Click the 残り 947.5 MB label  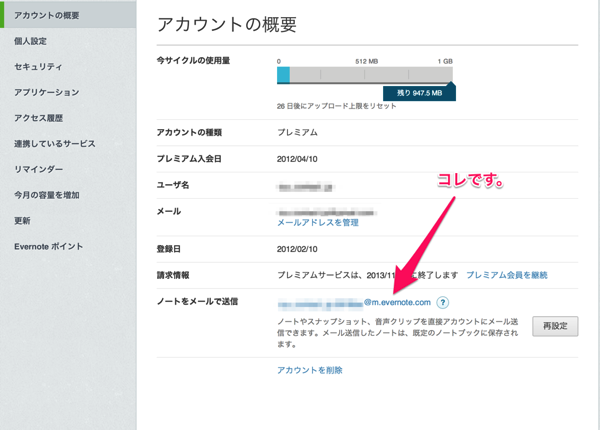tap(419, 93)
